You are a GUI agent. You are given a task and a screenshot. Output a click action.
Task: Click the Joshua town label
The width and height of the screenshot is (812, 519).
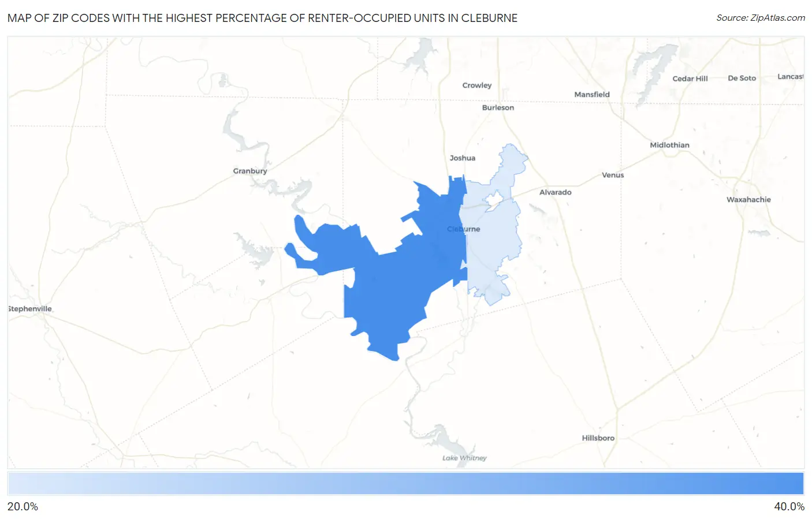tap(463, 158)
